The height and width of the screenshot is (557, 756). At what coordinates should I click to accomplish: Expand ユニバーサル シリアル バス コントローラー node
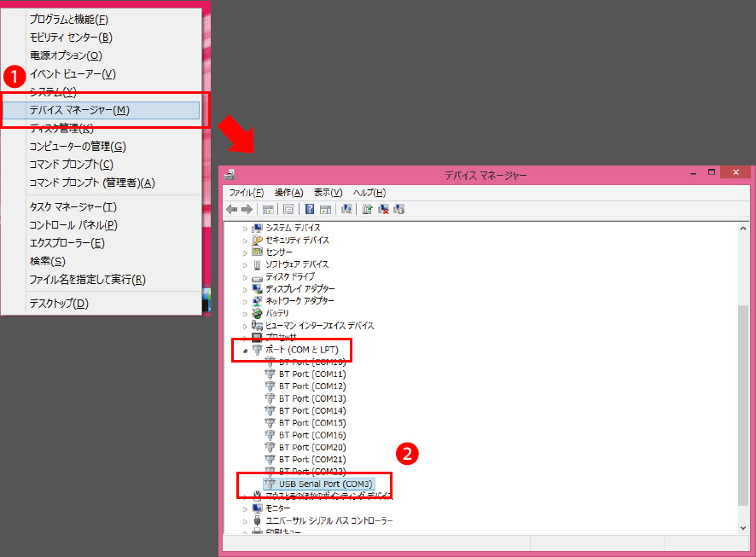click(245, 521)
